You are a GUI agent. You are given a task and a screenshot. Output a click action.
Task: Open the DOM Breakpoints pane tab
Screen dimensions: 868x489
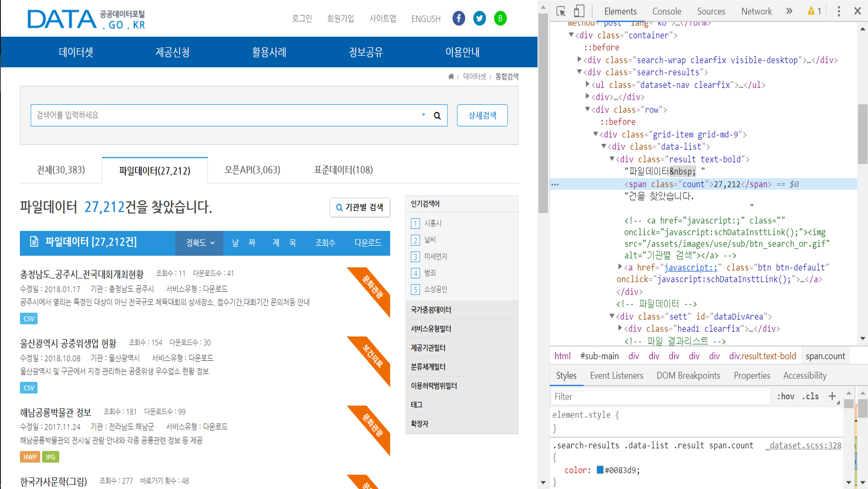[688, 375]
